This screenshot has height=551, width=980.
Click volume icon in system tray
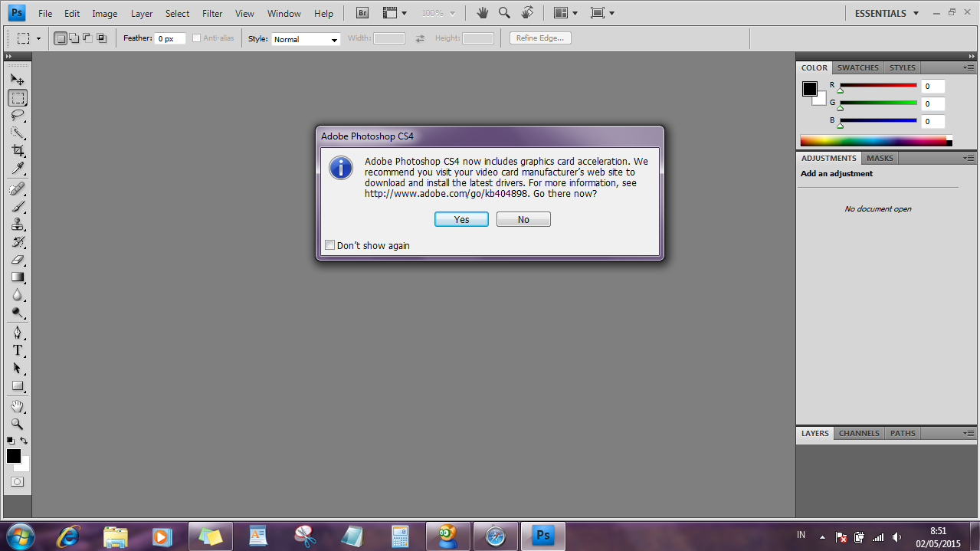897,537
